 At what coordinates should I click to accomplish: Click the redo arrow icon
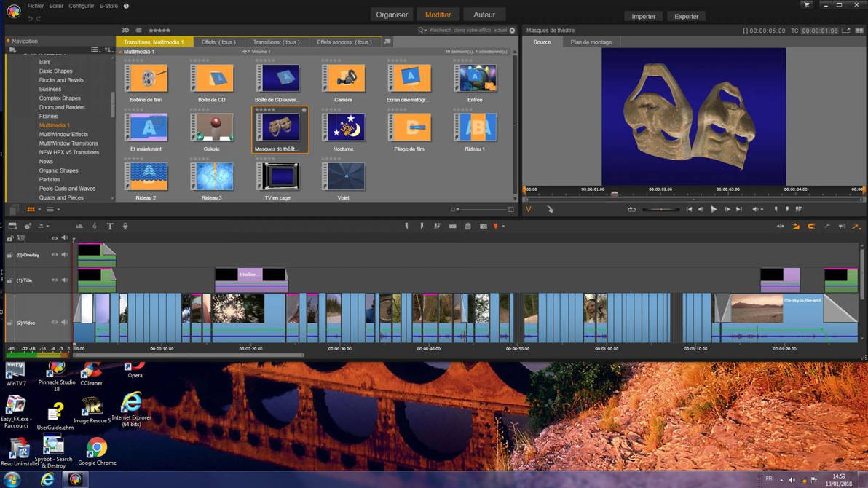coord(39,18)
